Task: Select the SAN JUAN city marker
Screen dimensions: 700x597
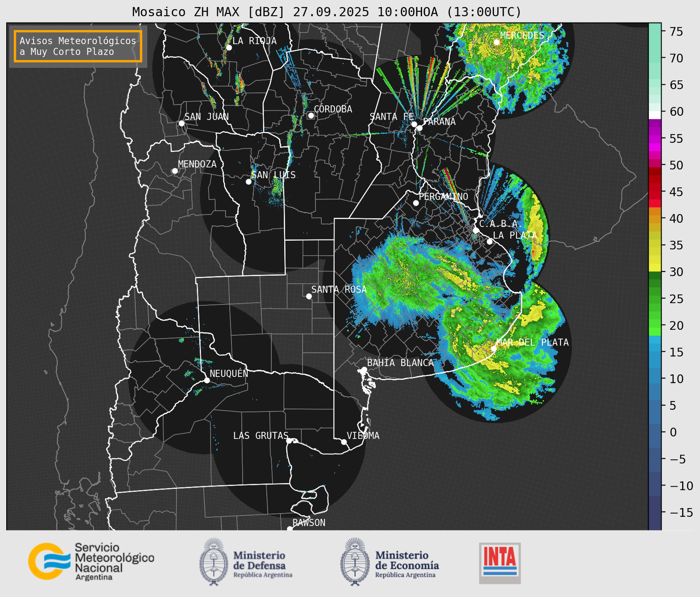Action: tap(181, 123)
